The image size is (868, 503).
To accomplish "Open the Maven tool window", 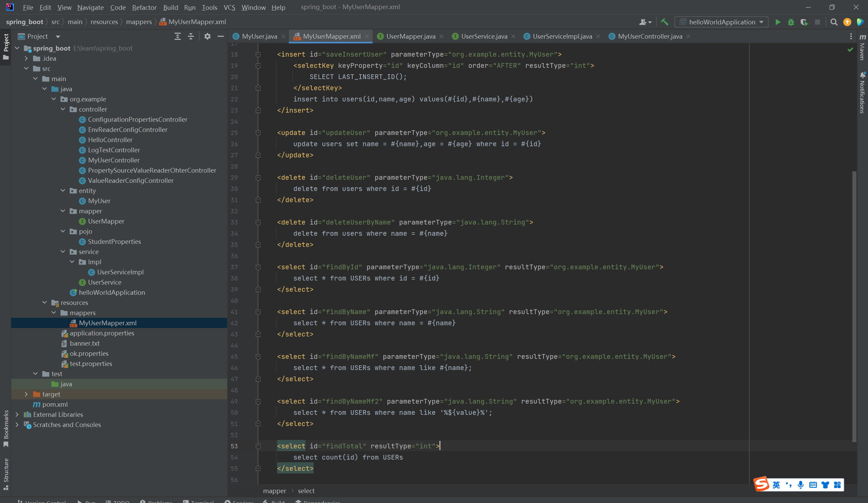I will (x=862, y=47).
